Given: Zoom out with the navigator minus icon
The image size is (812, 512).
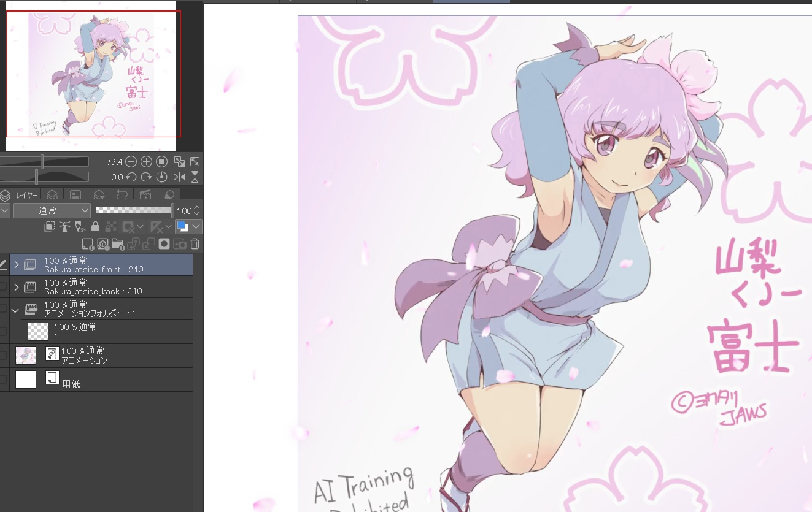Looking at the screenshot, I should coord(131,162).
